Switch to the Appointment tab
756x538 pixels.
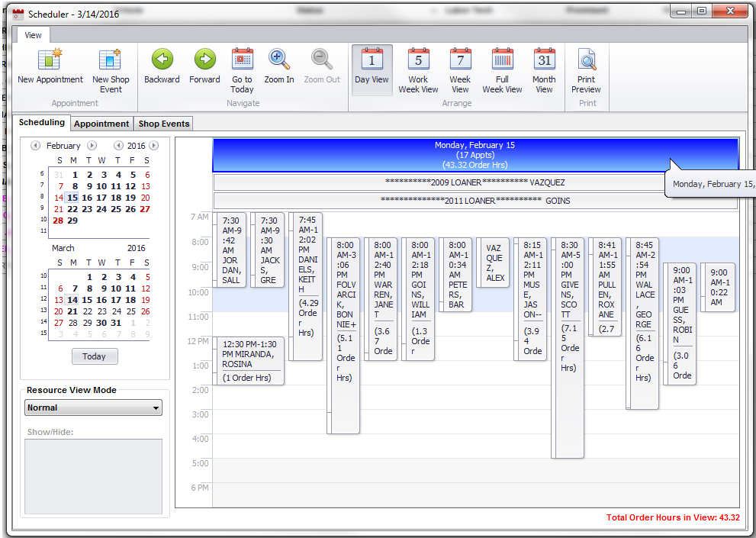pos(101,124)
